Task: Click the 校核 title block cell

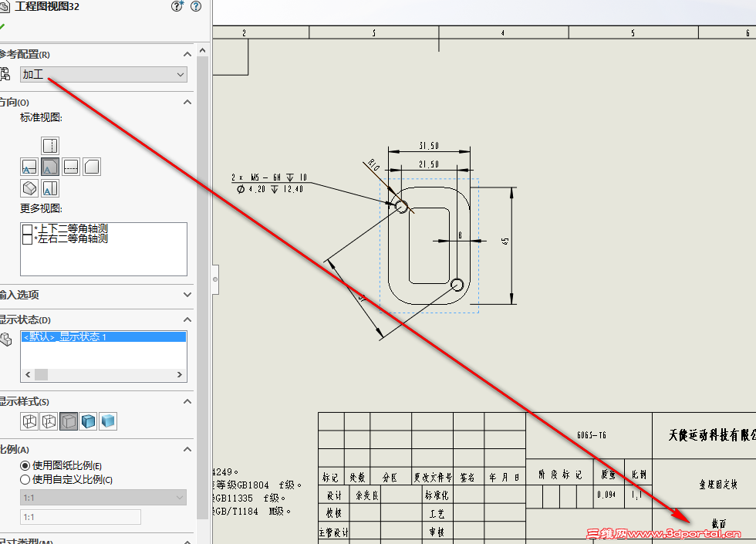Action: click(x=334, y=513)
